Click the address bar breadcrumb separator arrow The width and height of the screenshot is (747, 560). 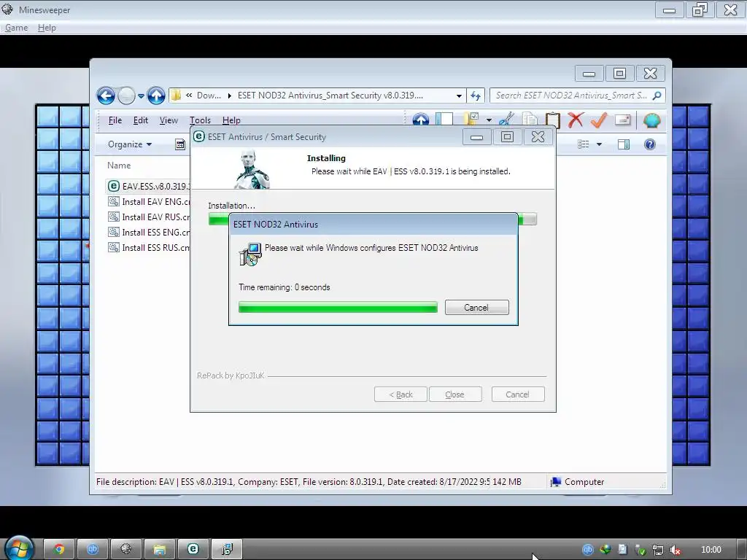[229, 96]
